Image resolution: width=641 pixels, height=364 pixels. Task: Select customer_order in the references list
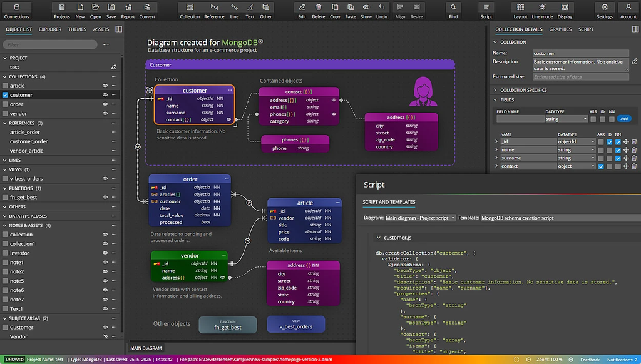tap(29, 141)
